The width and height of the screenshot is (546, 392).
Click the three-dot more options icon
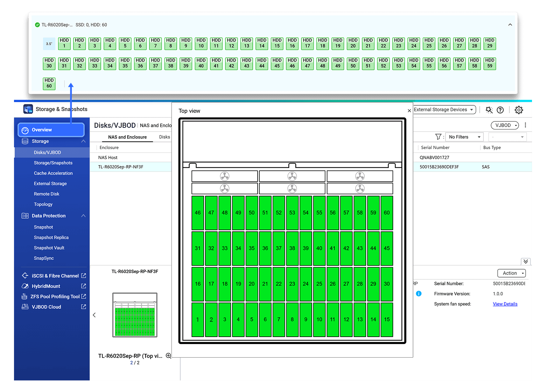click(525, 125)
